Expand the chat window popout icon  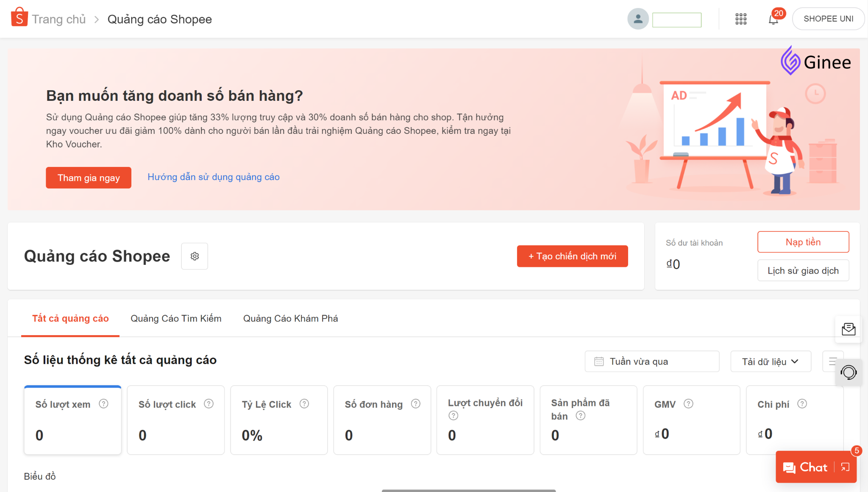pyautogui.click(x=846, y=467)
